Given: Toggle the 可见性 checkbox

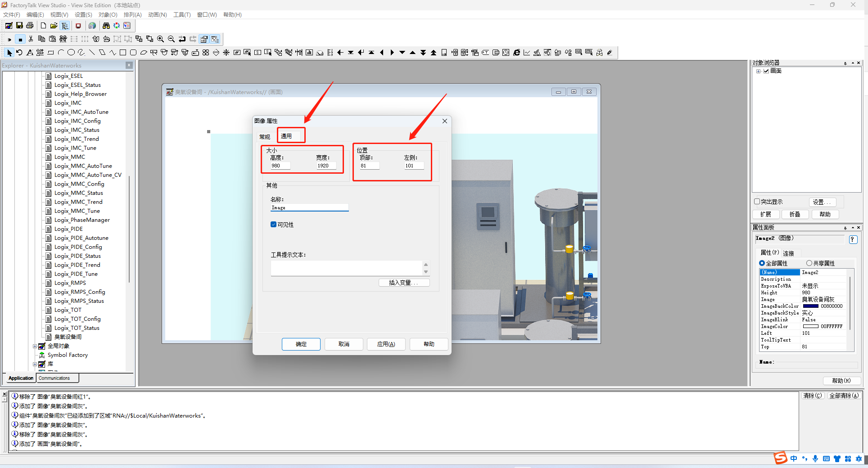Looking at the screenshot, I should pyautogui.click(x=273, y=225).
